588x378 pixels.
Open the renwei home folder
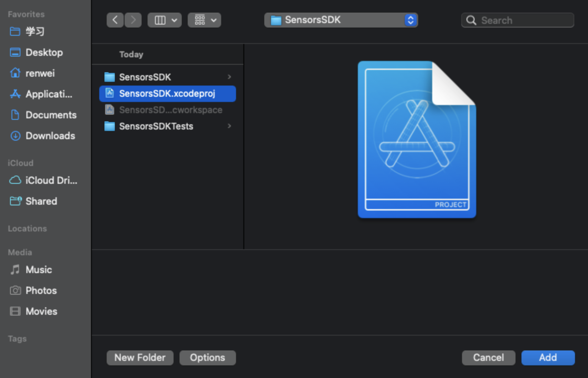point(32,73)
